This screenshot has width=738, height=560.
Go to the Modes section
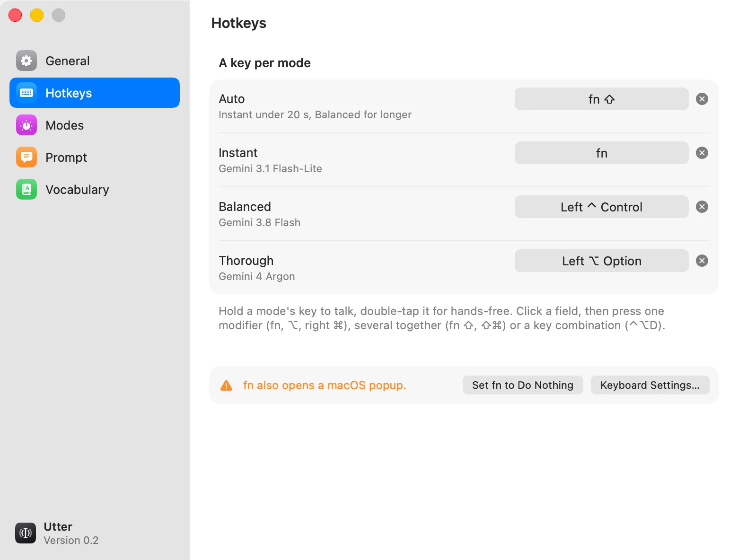pos(95,125)
